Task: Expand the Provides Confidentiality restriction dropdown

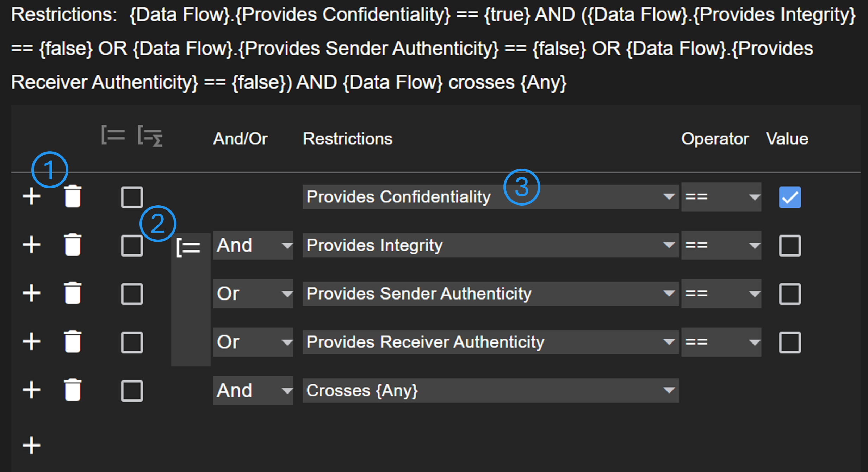Action: pos(490,197)
